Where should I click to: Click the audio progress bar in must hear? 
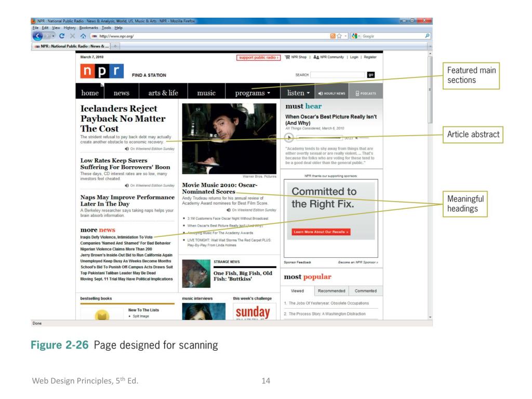[x=319, y=138]
